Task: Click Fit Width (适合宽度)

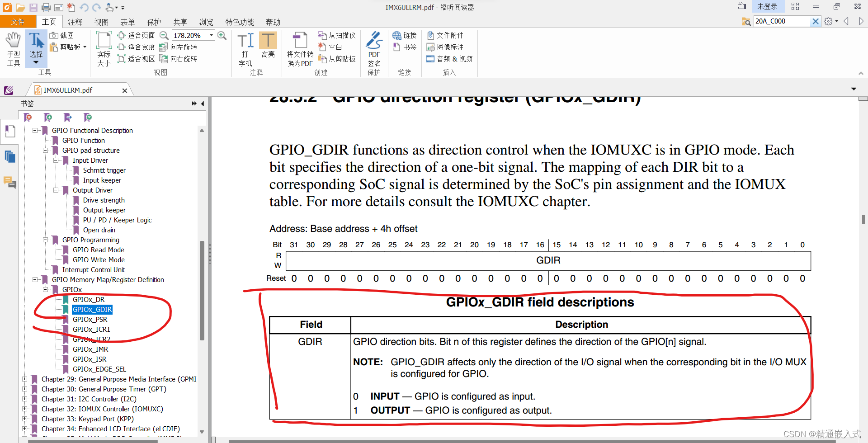Action: pyautogui.click(x=136, y=47)
